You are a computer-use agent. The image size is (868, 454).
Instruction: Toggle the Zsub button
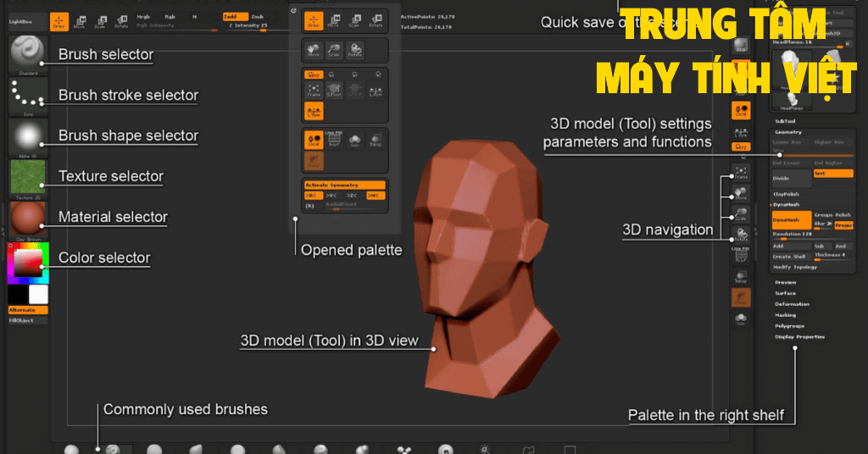pos(258,16)
